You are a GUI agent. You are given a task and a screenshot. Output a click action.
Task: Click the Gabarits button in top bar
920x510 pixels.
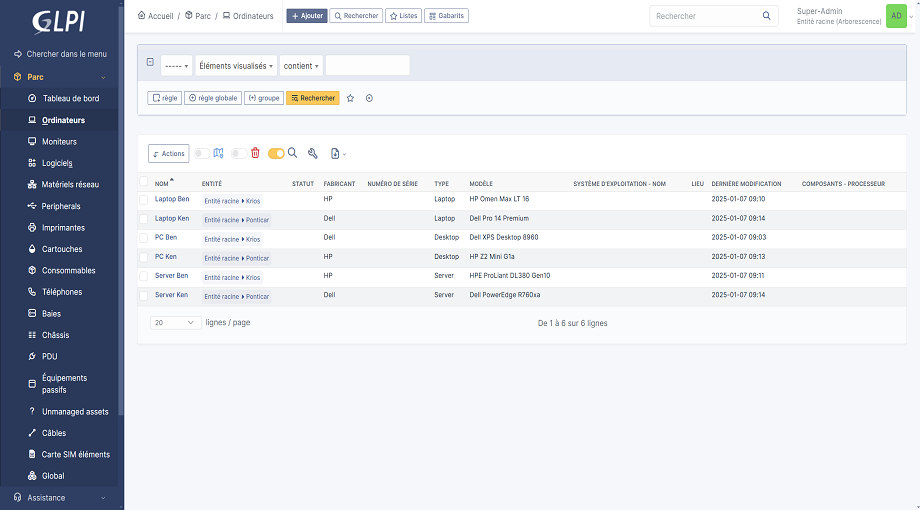[x=446, y=16]
